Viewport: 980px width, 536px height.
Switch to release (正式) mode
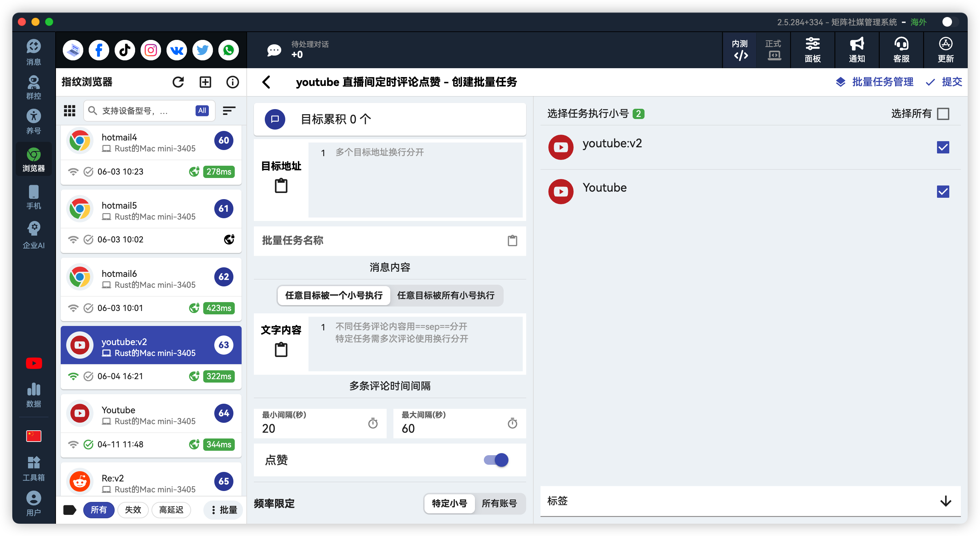(773, 50)
